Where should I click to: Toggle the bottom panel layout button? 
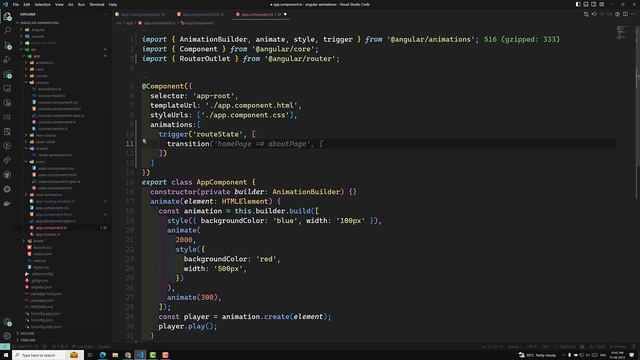point(586,4)
